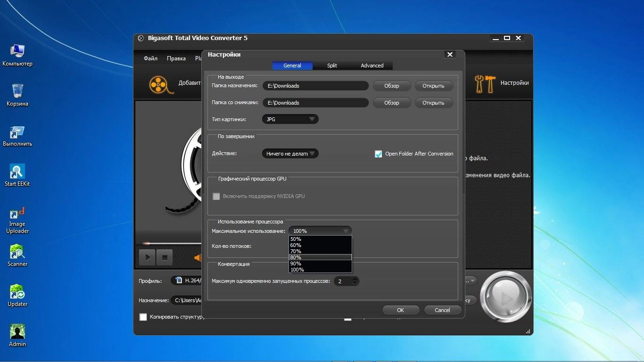
Task: Click the simultaneous processes value field
Action: (343, 281)
